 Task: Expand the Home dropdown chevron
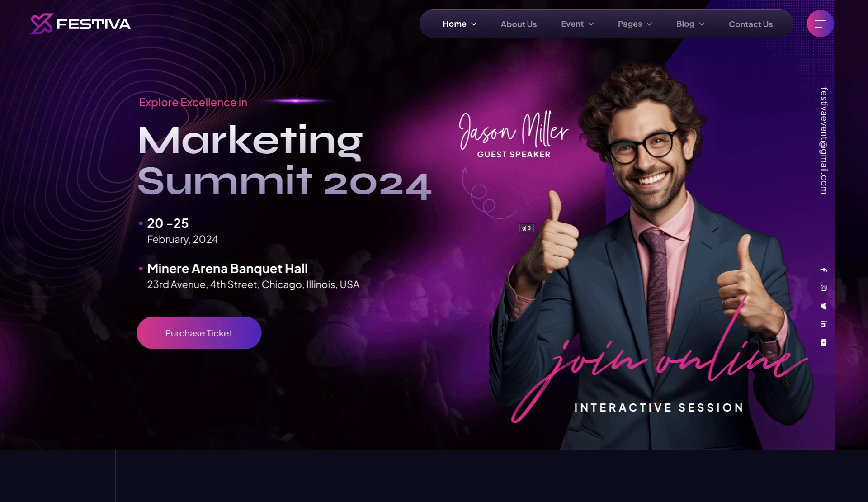point(474,24)
